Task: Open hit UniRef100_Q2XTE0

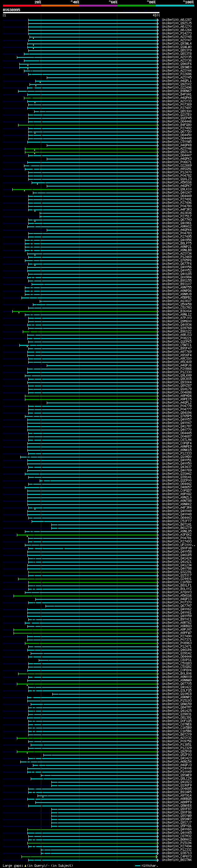Action: [x=177, y=115]
